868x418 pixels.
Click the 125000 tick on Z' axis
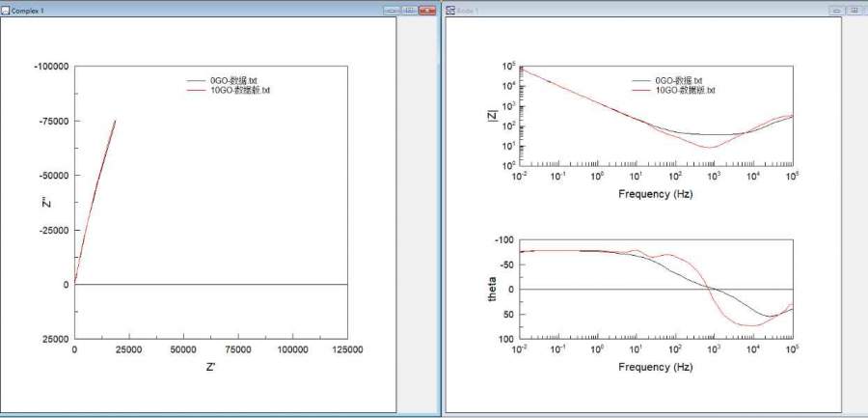(x=347, y=349)
